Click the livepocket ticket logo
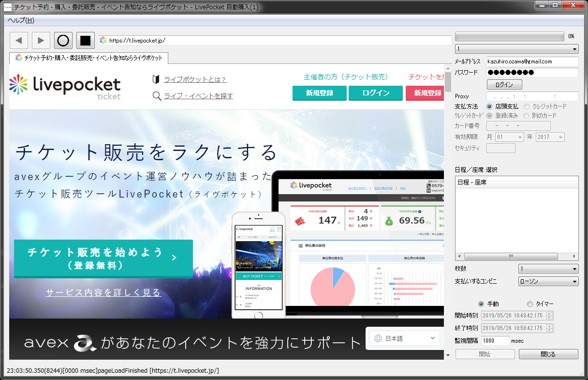This screenshot has width=588, height=380. (x=65, y=86)
